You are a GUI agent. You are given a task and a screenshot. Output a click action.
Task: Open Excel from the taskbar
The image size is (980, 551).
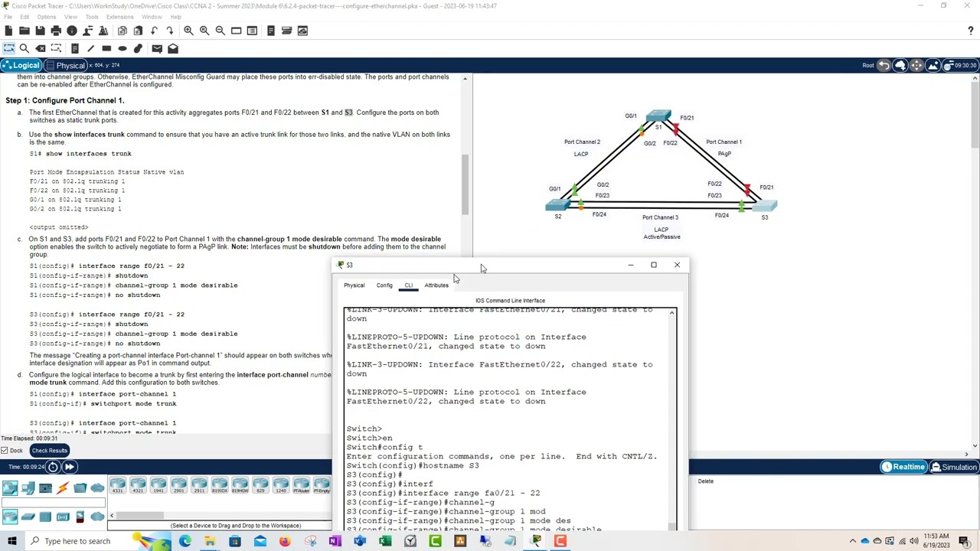click(x=385, y=541)
